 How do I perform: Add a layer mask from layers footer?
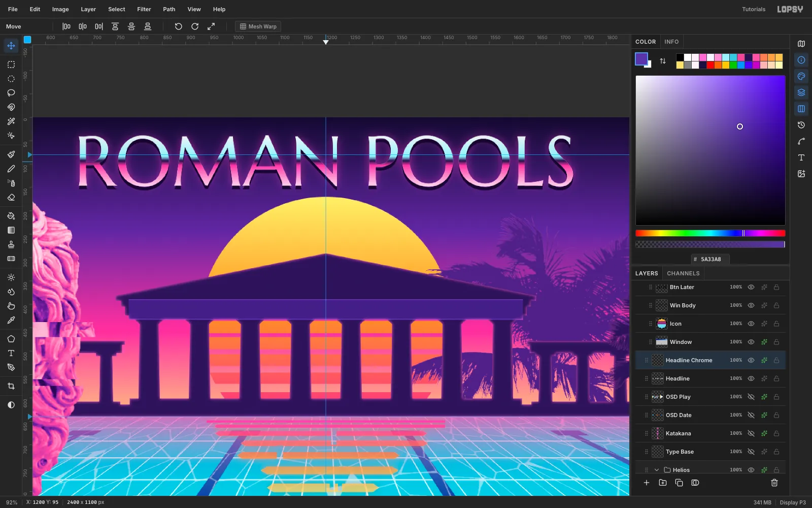[695, 483]
